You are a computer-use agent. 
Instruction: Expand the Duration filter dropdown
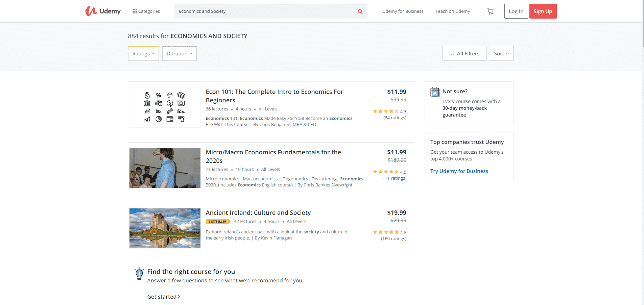coord(179,53)
